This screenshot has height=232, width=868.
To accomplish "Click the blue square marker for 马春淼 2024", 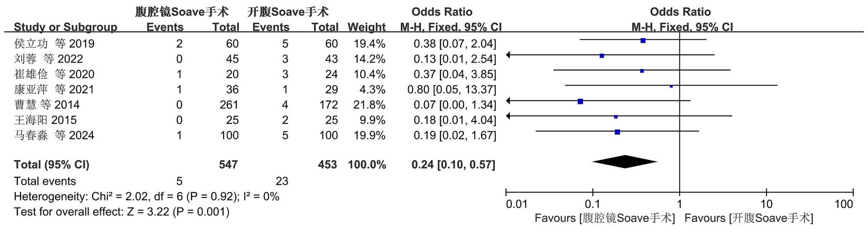I will (x=617, y=132).
